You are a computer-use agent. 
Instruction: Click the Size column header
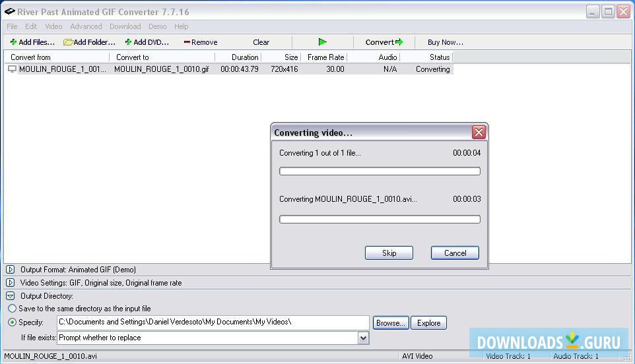click(x=281, y=57)
